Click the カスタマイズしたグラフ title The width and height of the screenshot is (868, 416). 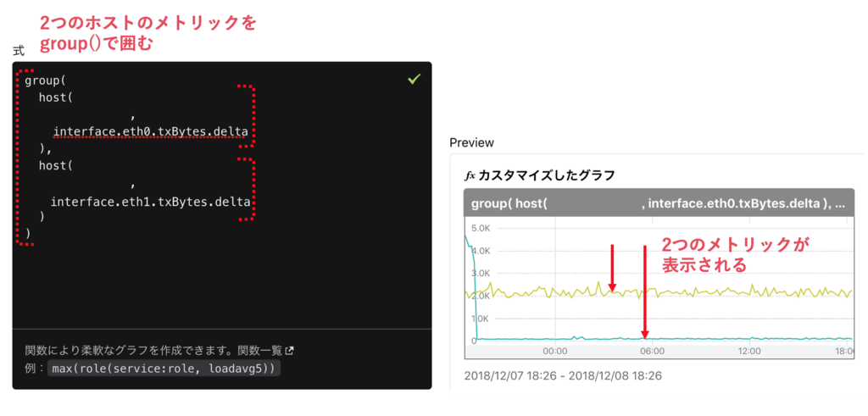pyautogui.click(x=547, y=176)
